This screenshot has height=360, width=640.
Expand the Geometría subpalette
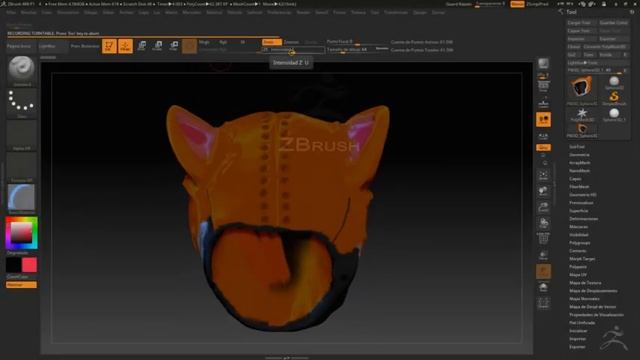pyautogui.click(x=579, y=155)
